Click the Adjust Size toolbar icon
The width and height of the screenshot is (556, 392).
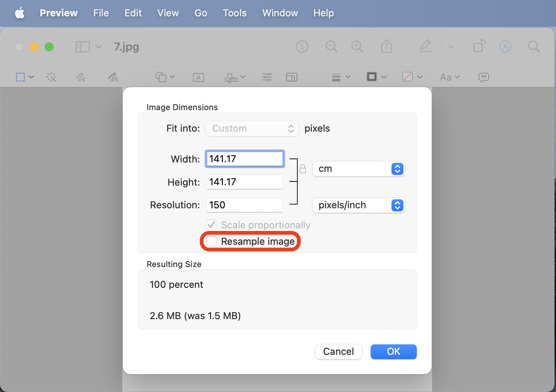[291, 77]
